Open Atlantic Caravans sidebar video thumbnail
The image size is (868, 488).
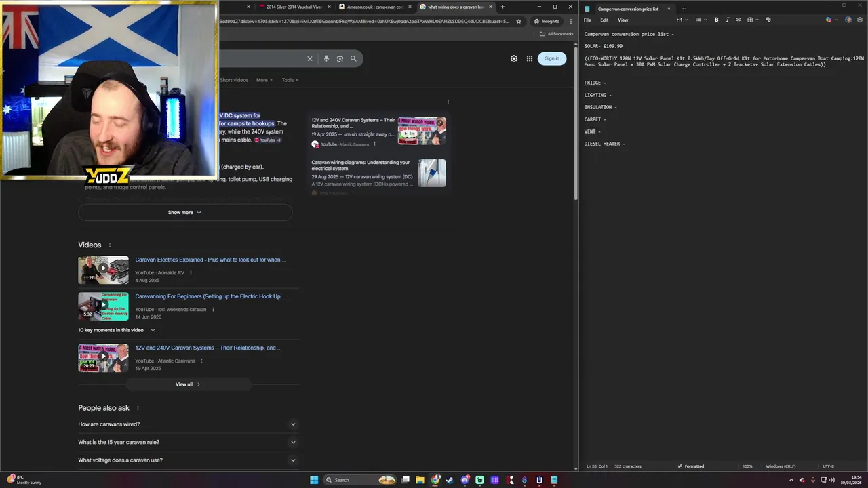[422, 131]
